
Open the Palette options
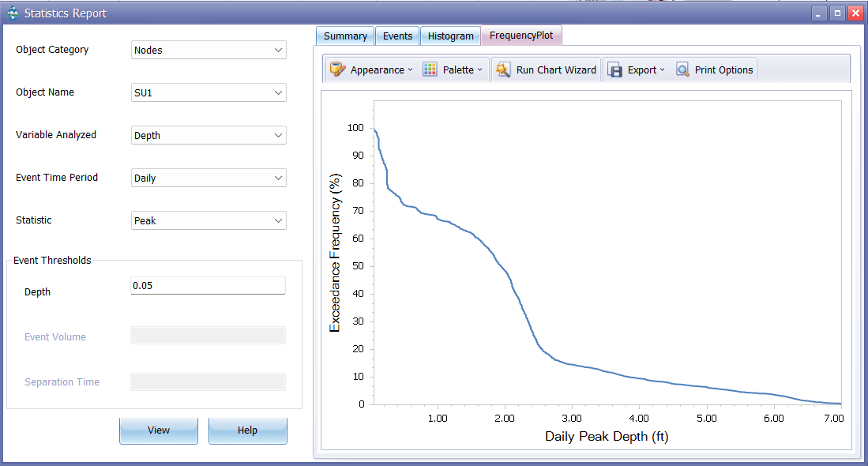[454, 70]
